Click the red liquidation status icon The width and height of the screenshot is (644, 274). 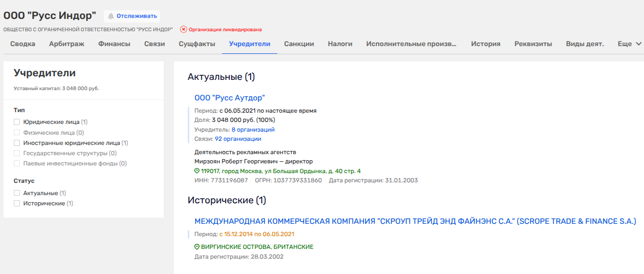click(x=184, y=30)
